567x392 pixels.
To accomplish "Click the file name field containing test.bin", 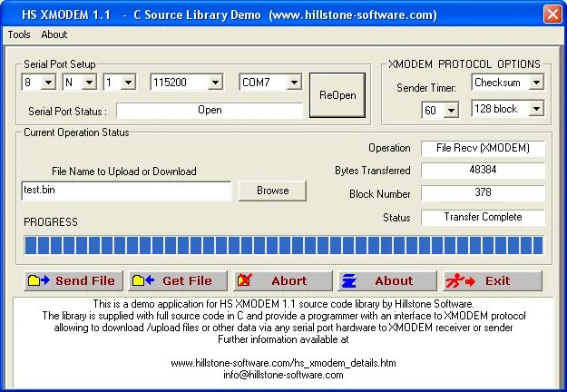I will coord(126,191).
